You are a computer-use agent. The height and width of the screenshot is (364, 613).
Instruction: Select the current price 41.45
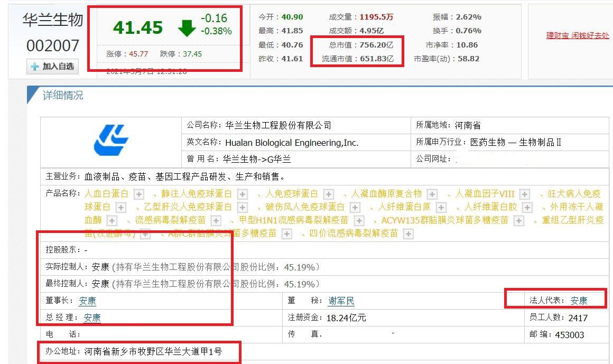pos(138,28)
